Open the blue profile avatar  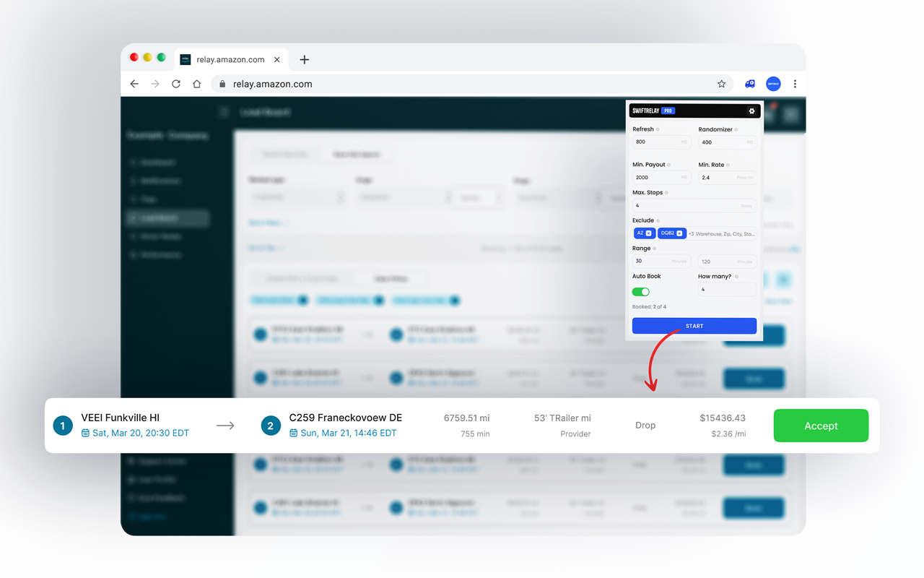773,84
